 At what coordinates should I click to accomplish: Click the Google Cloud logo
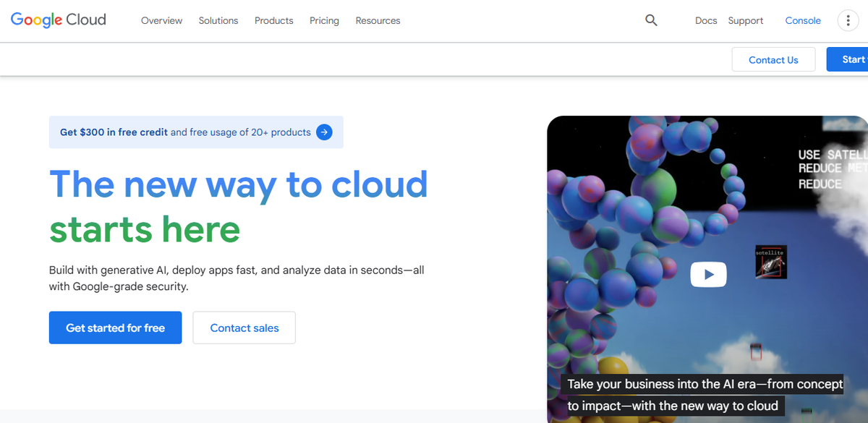[58, 20]
